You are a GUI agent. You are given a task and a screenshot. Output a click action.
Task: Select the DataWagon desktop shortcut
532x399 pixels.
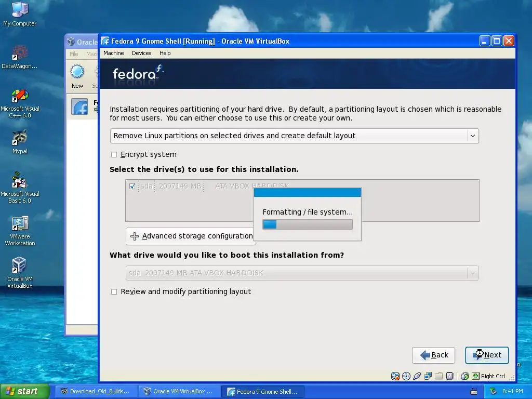[20, 57]
